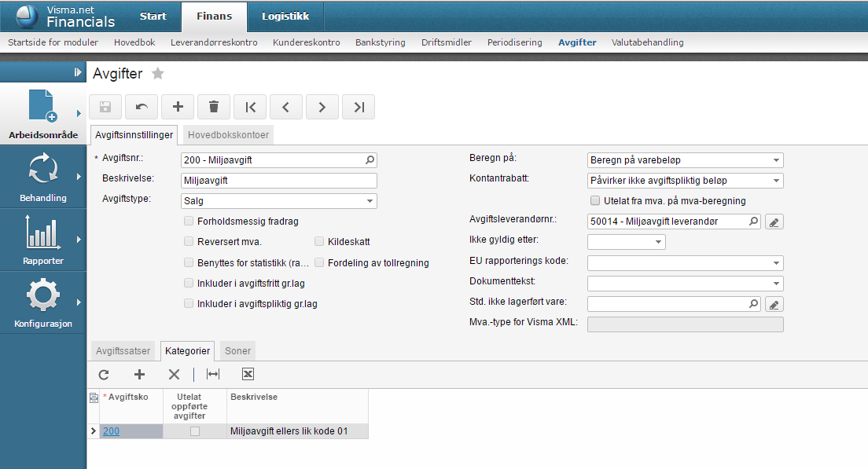Switch to the Start top tab

(153, 16)
